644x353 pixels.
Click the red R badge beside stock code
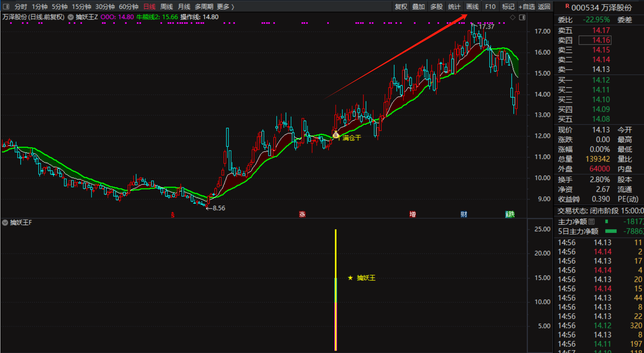[567, 6]
